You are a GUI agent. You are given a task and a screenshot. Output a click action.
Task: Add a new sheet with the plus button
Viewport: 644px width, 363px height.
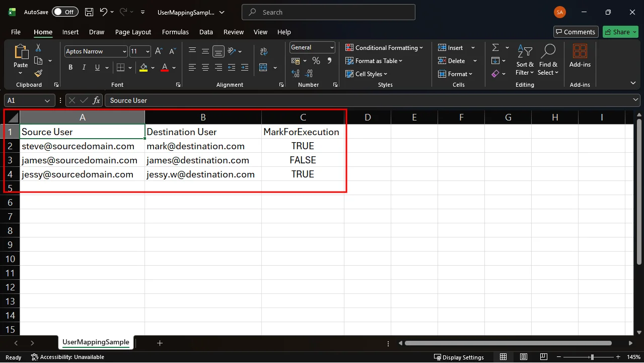coord(160,343)
